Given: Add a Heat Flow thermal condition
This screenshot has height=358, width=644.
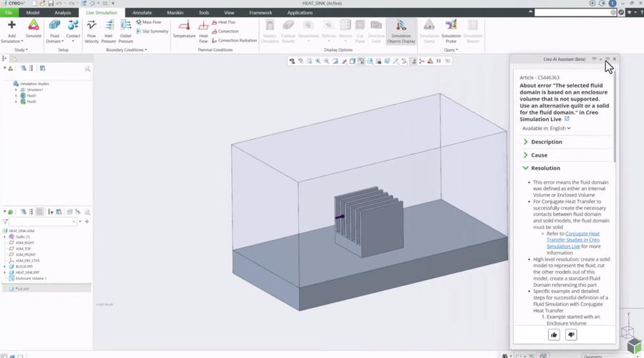Looking at the screenshot, I should coord(203,32).
